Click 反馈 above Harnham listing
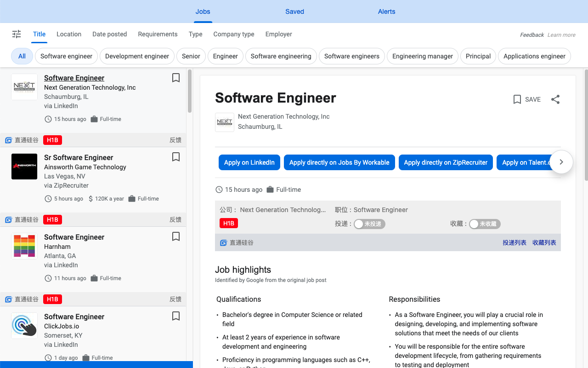The image size is (588, 368). pyautogui.click(x=175, y=219)
